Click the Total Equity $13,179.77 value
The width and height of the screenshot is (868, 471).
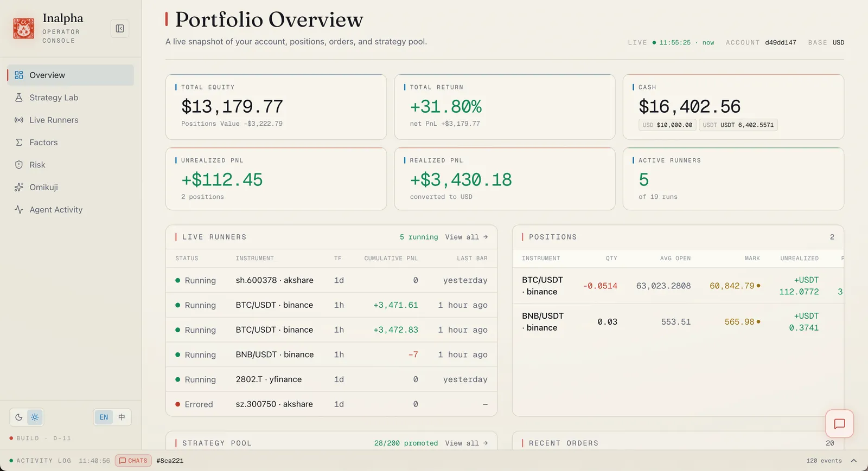tap(232, 107)
